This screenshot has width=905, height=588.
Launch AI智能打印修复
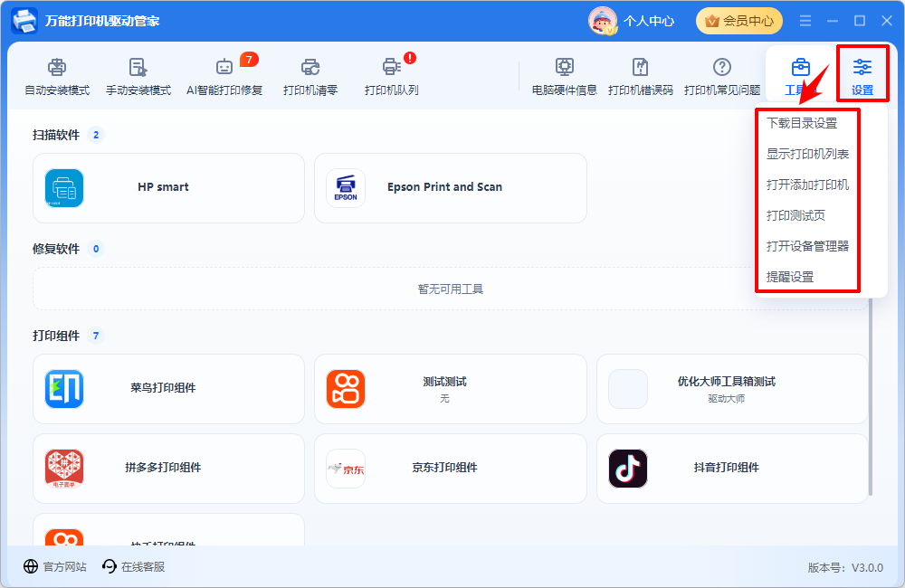tap(224, 76)
